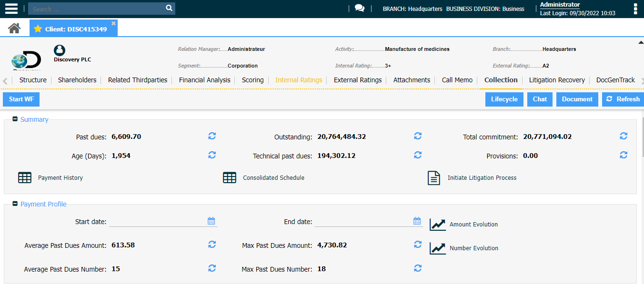Collapse the client header panel arrow
The width and height of the screenshot is (644, 284).
coord(641,43)
